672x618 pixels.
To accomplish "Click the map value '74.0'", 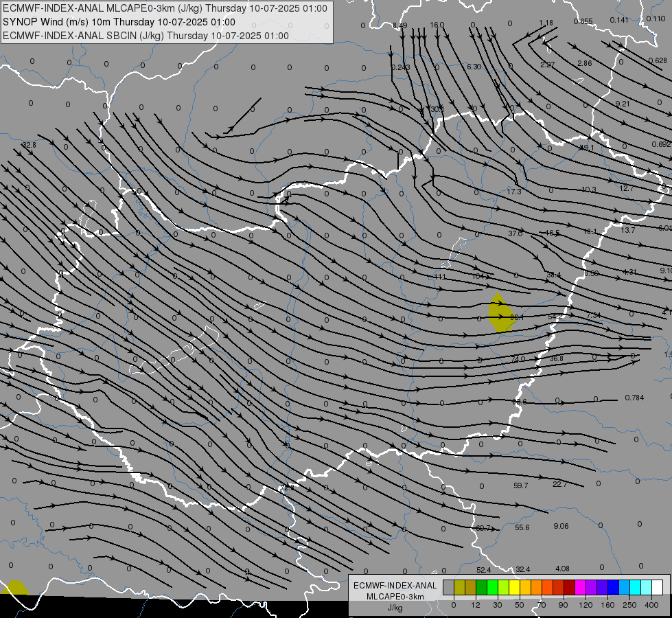I will (x=518, y=359).
